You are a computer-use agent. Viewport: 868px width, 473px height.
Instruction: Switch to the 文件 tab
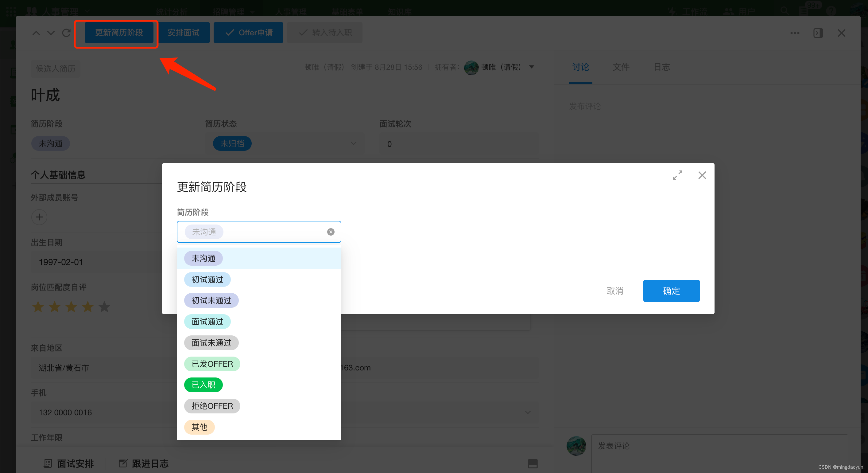coord(621,67)
